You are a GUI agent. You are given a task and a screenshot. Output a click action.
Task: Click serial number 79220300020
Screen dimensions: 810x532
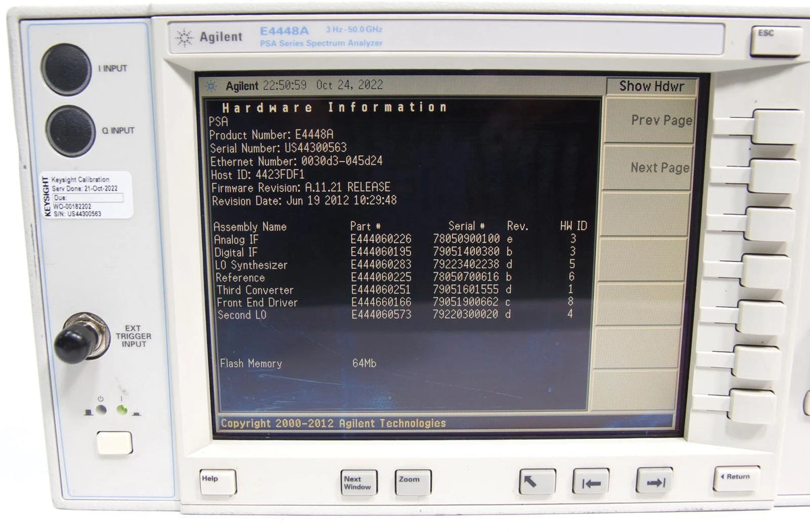pyautogui.click(x=466, y=315)
